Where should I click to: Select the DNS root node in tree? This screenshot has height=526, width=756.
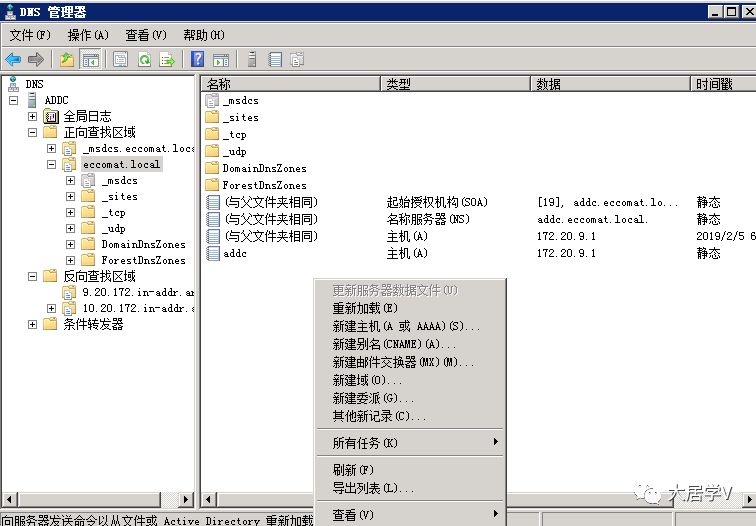34,84
